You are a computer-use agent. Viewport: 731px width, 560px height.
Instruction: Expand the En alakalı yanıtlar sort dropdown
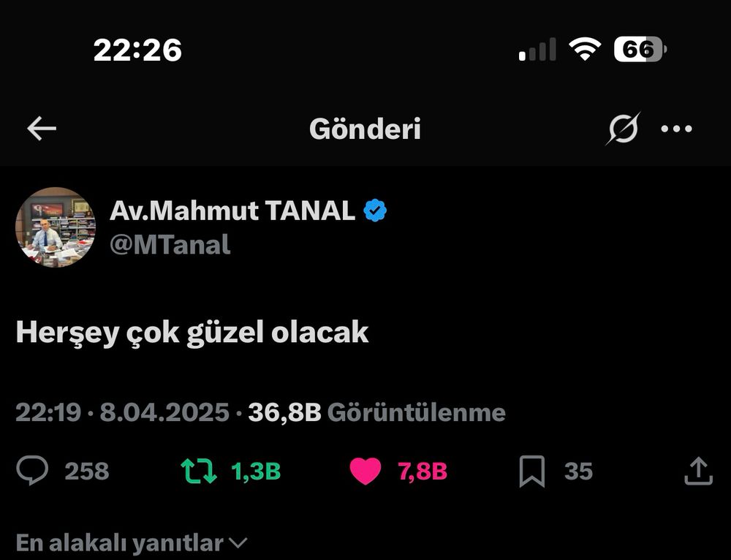[132, 543]
